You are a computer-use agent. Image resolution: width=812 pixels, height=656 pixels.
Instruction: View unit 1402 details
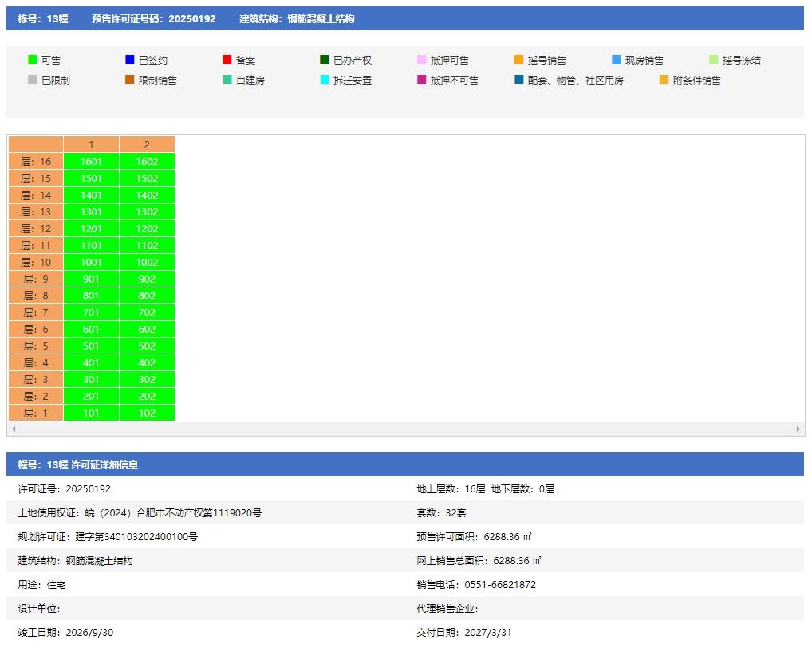[147, 196]
